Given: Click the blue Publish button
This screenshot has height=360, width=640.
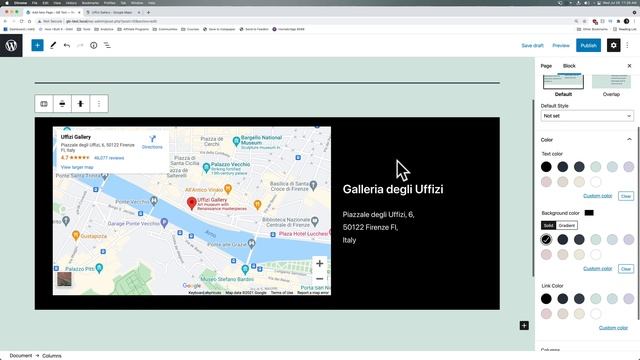Looking at the screenshot, I should pos(588,45).
